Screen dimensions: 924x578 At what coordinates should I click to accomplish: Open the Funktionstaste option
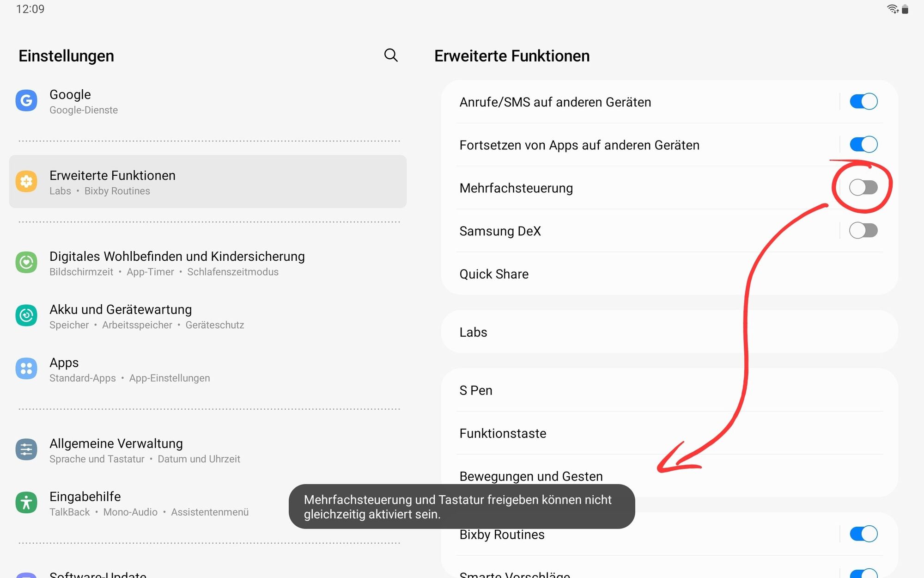point(669,433)
